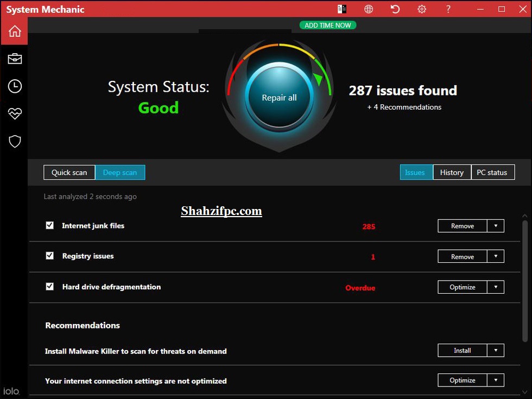Uncheck the Internet junk files checkbox
This screenshot has height=399, width=532.
[49, 225]
